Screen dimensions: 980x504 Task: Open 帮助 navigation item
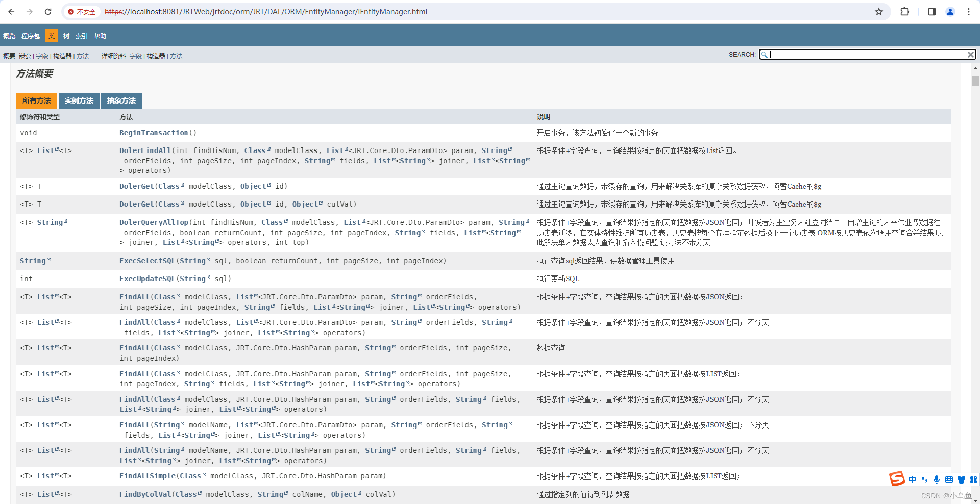tap(100, 36)
